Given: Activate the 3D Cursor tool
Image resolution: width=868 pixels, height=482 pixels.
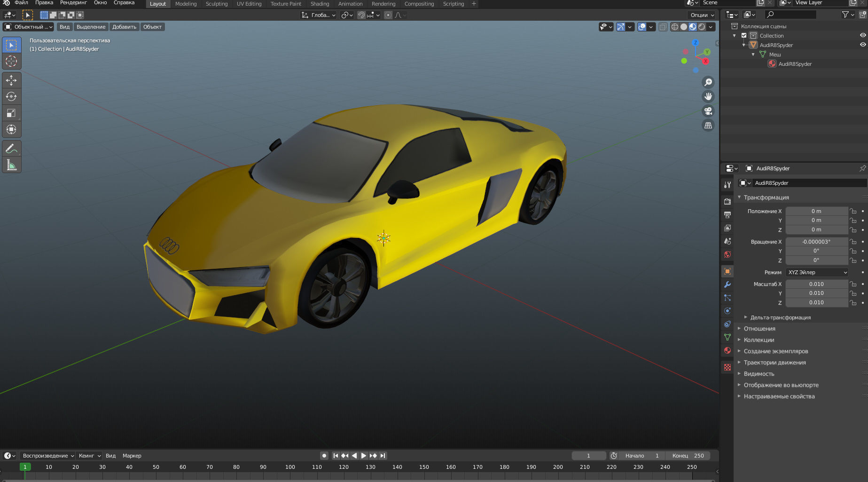Looking at the screenshot, I should pyautogui.click(x=11, y=61).
